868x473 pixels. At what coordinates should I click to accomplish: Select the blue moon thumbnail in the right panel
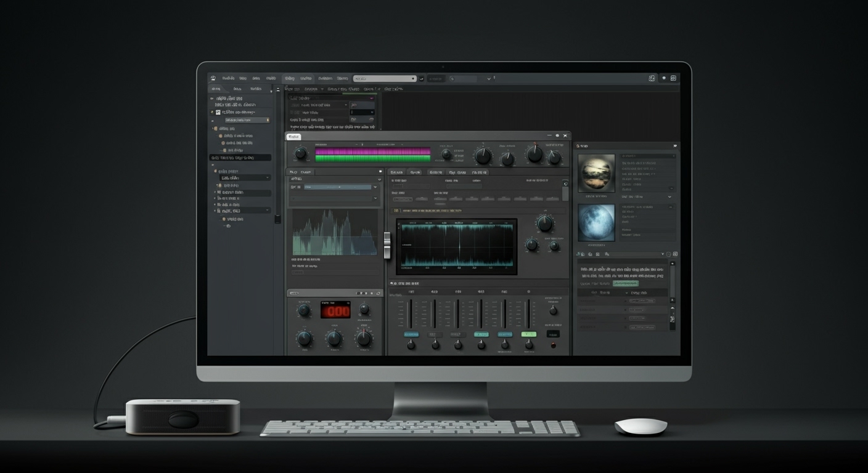[596, 222]
